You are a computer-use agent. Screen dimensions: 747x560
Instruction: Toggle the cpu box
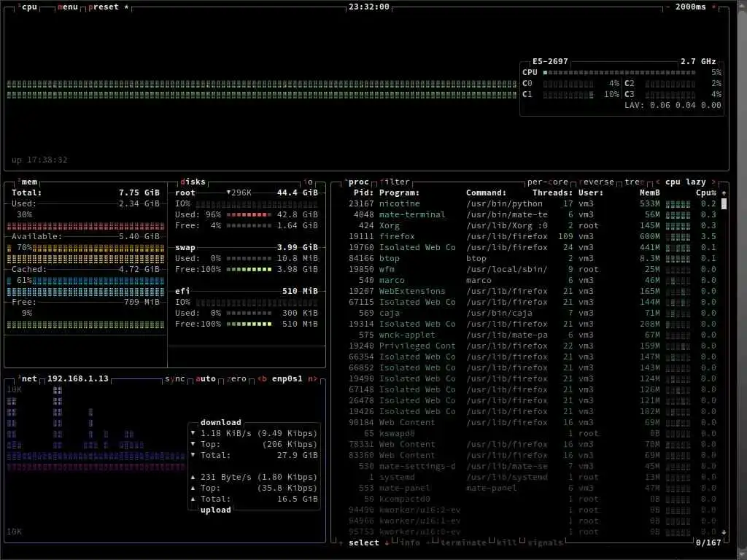[28, 7]
